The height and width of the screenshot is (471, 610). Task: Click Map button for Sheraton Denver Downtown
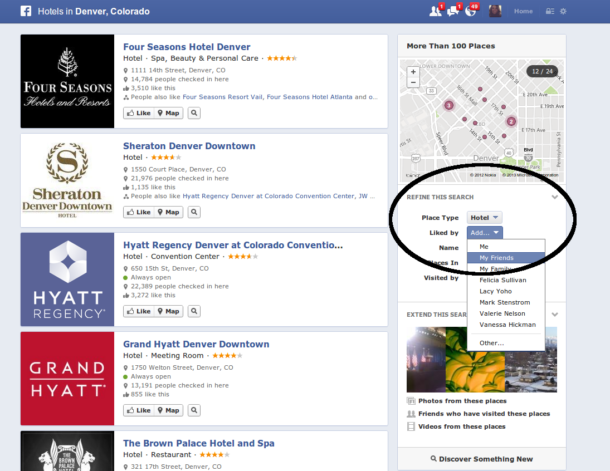coord(168,212)
